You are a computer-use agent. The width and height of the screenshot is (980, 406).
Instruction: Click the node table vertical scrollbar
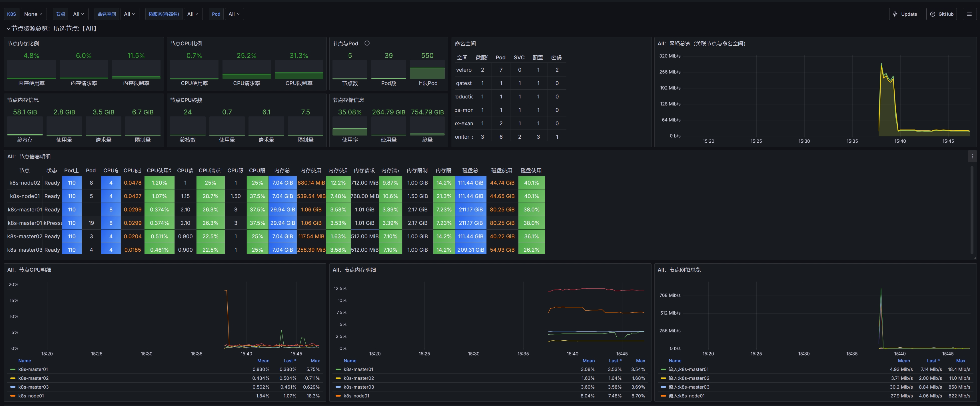[972, 210]
